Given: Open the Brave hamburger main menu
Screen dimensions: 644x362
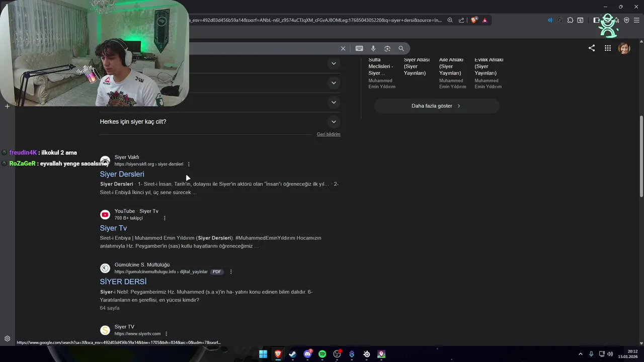Looking at the screenshot, I should pos(636,20).
